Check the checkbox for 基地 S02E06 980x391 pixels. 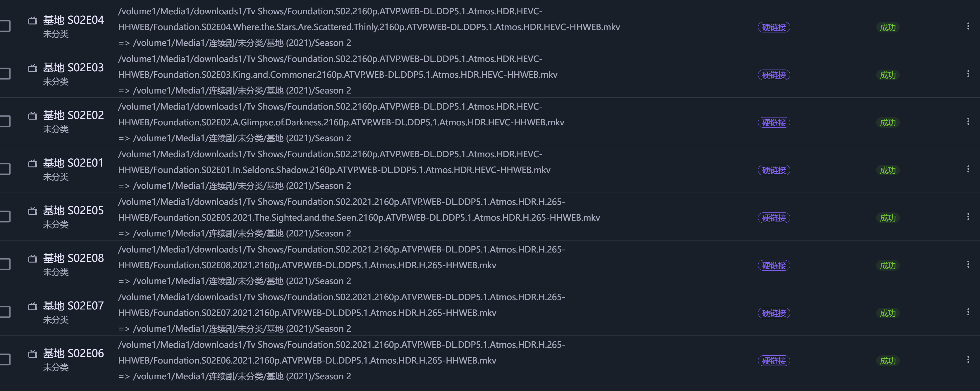tap(5, 360)
